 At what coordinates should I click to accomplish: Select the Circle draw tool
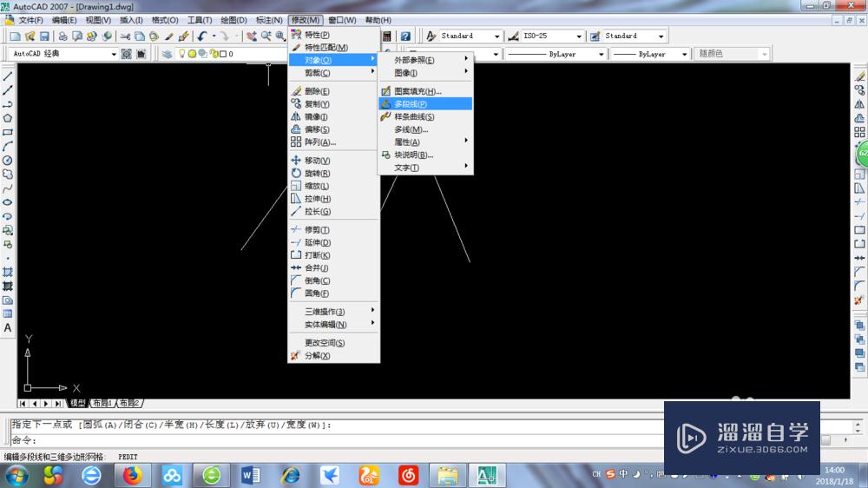[8, 161]
